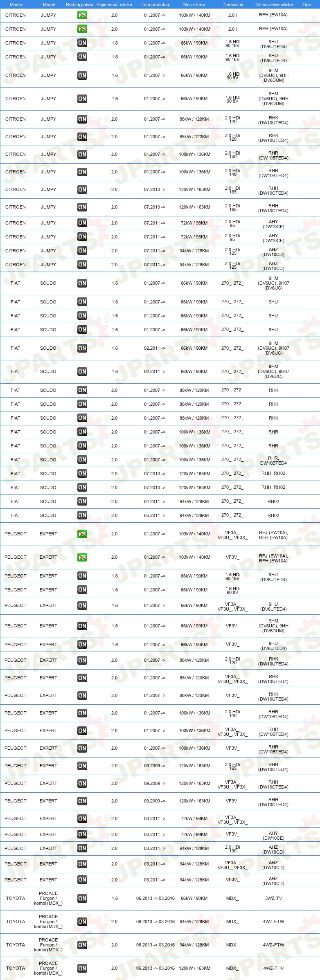Screen dimensions: 320x980
Task: Select the engine code 3WZ-TV cell
Action: coord(273,898)
